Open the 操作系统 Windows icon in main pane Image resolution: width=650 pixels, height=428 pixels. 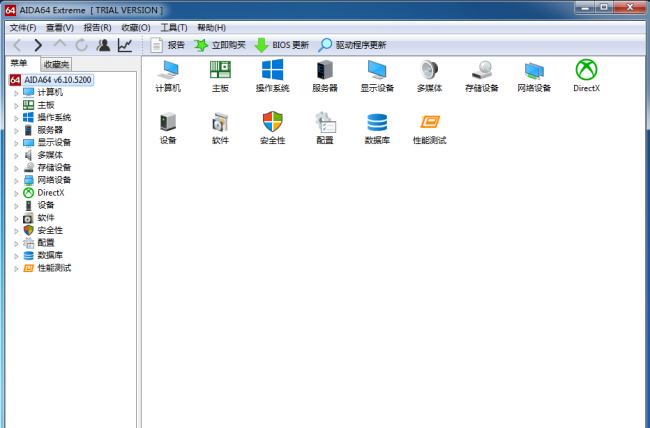tap(272, 75)
